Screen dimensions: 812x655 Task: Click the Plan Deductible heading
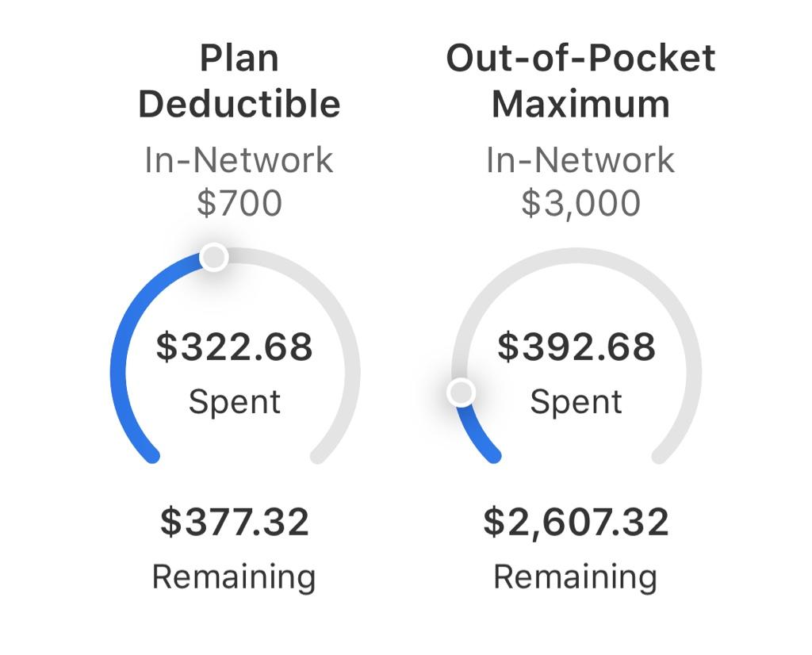point(239,81)
